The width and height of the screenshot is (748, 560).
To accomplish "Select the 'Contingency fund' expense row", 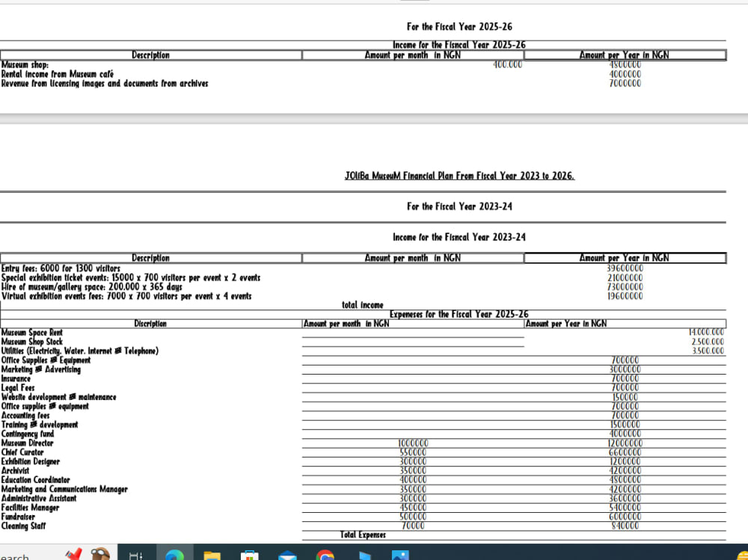I will coord(28,434).
